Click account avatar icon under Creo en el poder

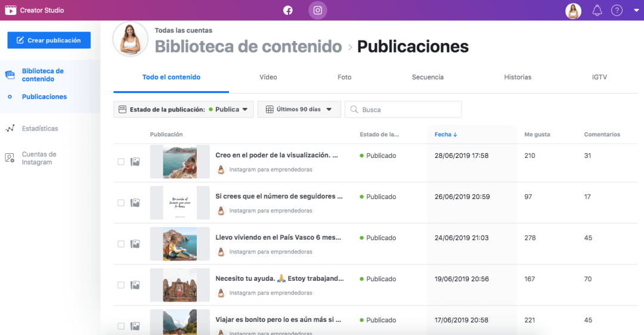(221, 169)
